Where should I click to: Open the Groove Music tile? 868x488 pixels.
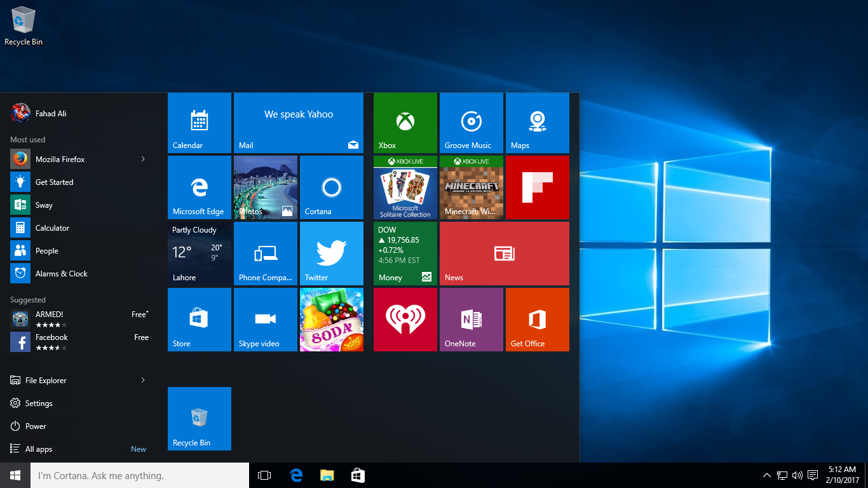click(x=471, y=123)
